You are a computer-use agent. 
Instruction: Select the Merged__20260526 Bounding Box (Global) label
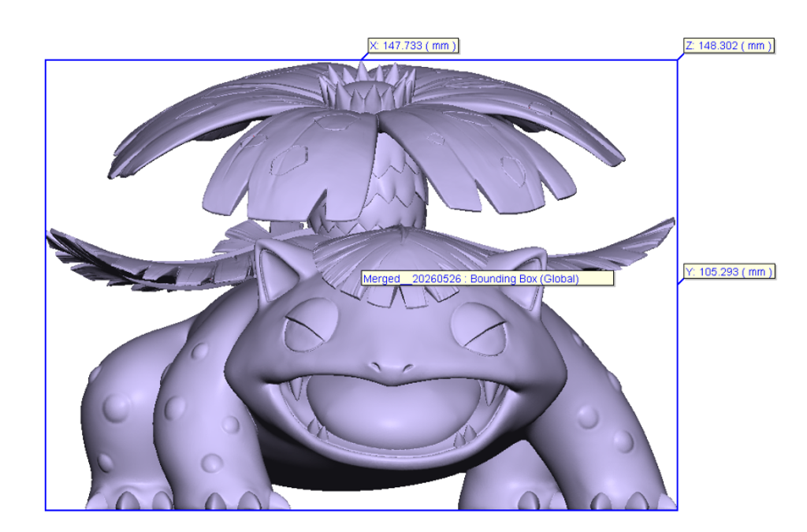[x=487, y=279]
